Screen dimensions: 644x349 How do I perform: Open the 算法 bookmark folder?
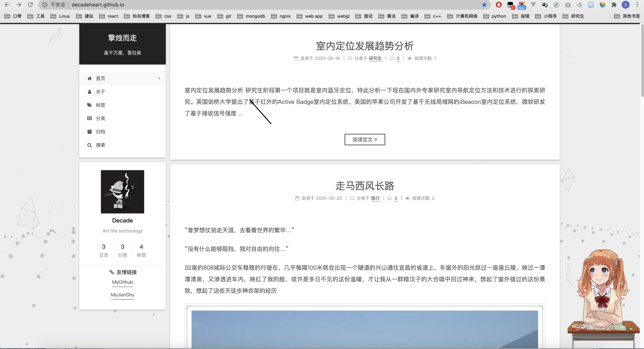[x=387, y=16]
